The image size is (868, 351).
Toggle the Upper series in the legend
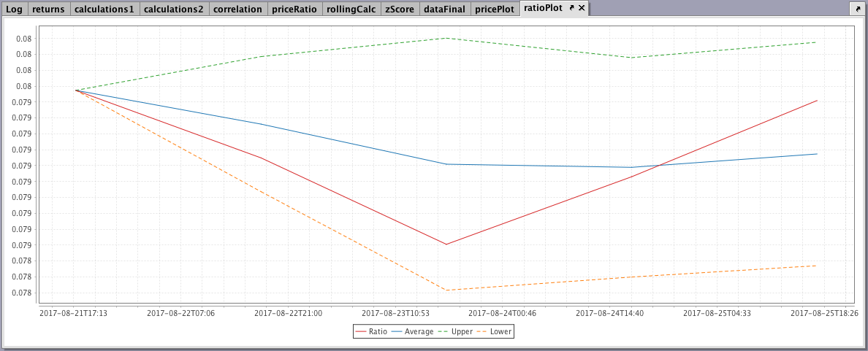click(455, 331)
